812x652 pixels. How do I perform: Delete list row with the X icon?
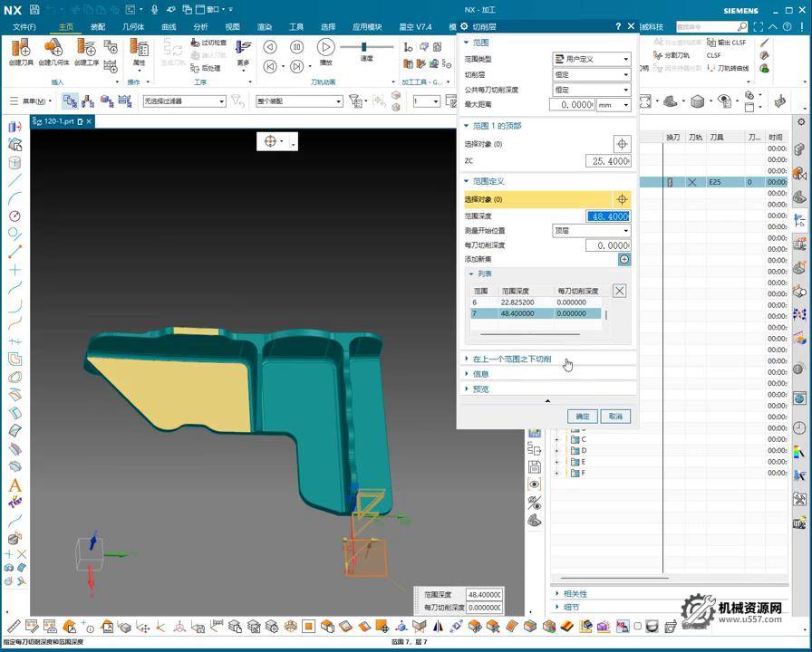[619, 291]
